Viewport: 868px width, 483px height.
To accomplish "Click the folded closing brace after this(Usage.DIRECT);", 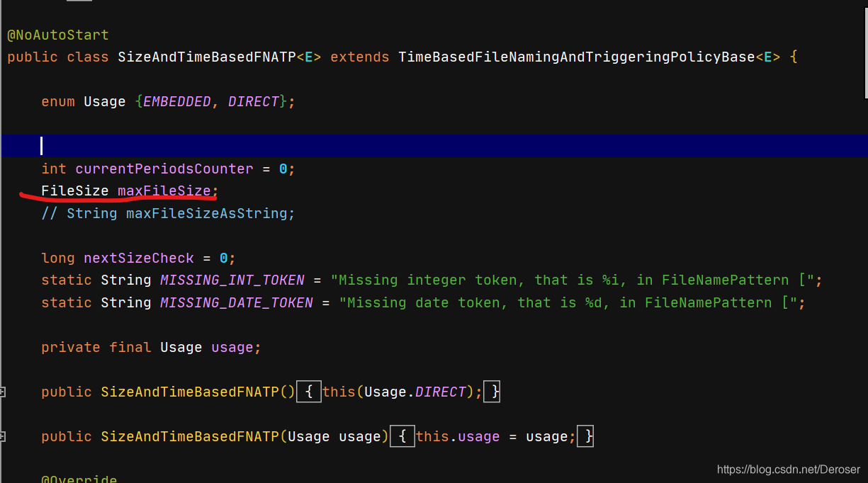I will (493, 392).
